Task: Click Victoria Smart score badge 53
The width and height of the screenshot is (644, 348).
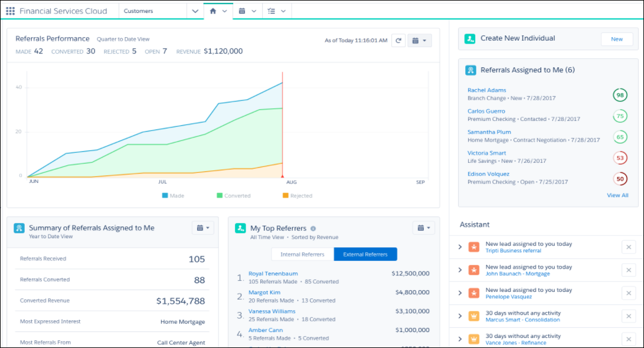Action: 620,158
